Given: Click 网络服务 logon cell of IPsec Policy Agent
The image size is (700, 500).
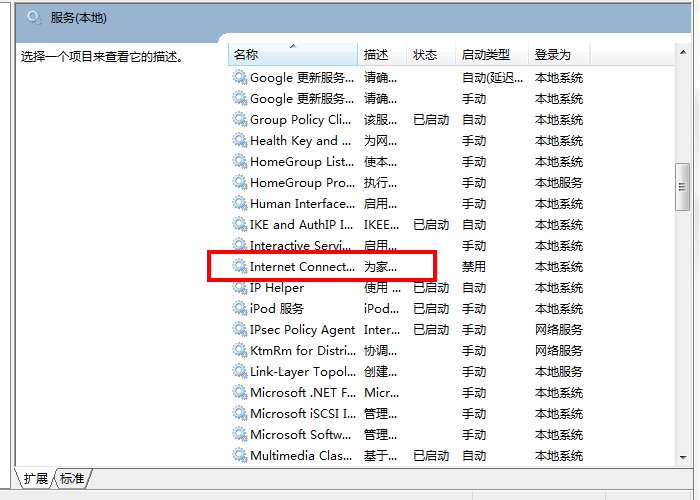Looking at the screenshot, I should click(559, 329).
